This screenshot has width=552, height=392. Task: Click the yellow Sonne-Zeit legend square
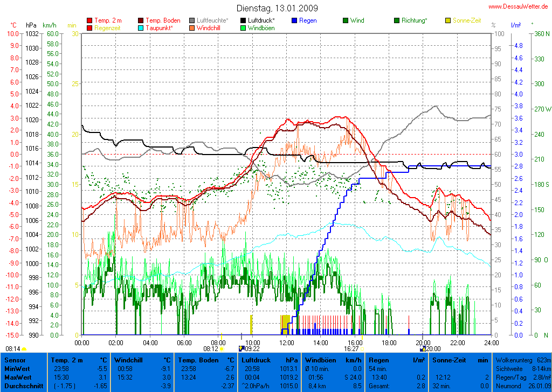[x=448, y=20]
